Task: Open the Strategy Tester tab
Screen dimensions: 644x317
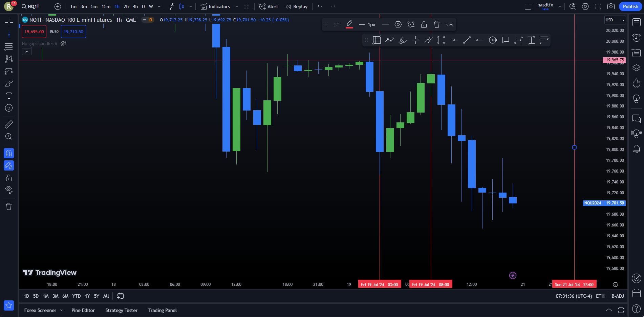Action: click(x=121, y=310)
